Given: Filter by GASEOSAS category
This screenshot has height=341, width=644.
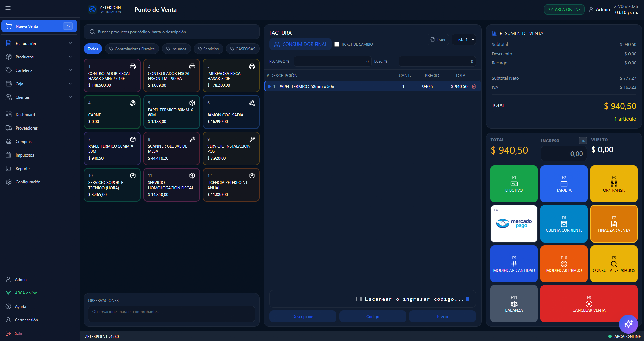Looking at the screenshot, I should point(243,49).
